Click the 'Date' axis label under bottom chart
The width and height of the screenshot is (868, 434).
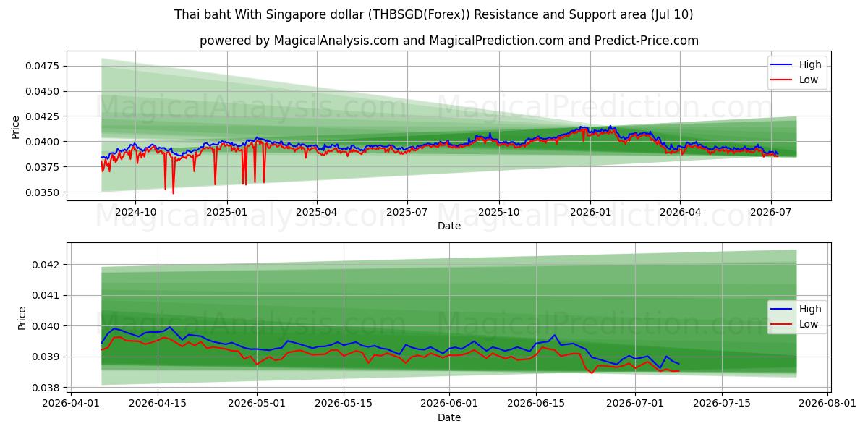(x=449, y=417)
